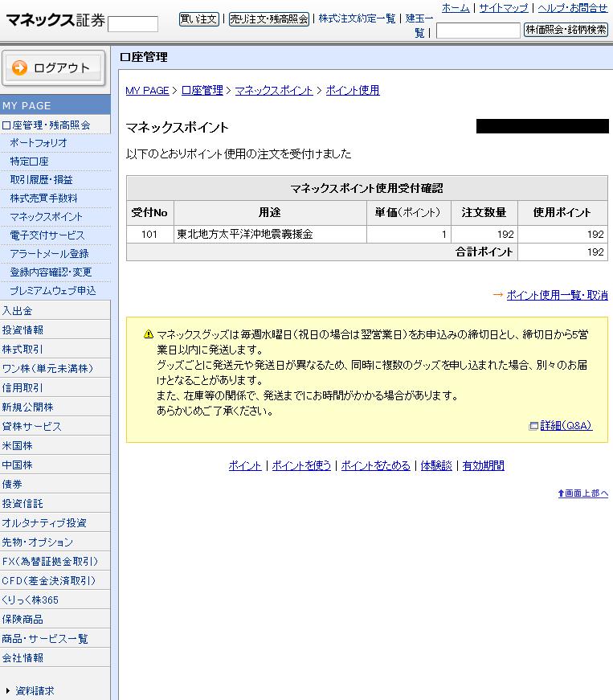The image size is (613, 700).
Task: Click the ポイント footer link
Action: [245, 465]
